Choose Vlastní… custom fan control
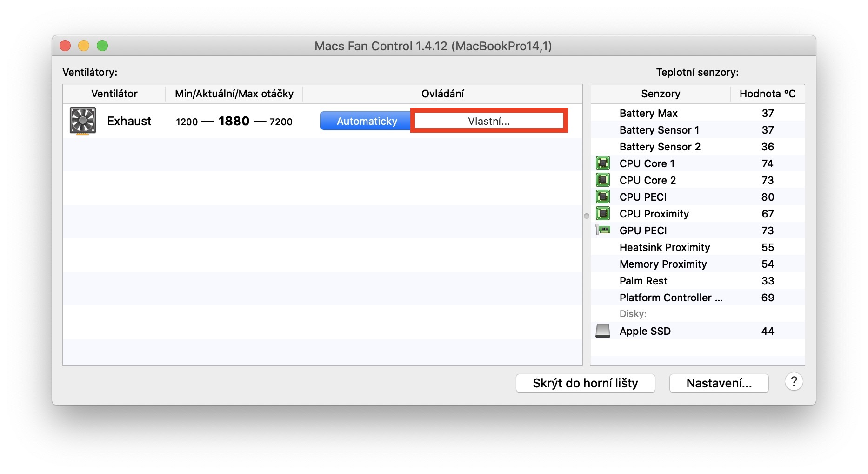The width and height of the screenshot is (868, 474). click(x=489, y=121)
